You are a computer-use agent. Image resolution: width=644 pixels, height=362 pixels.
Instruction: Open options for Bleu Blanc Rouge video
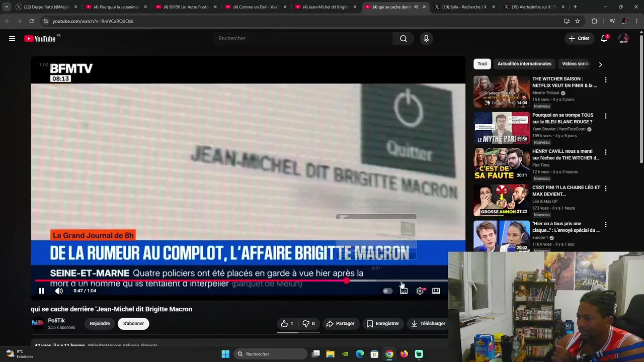click(605, 116)
